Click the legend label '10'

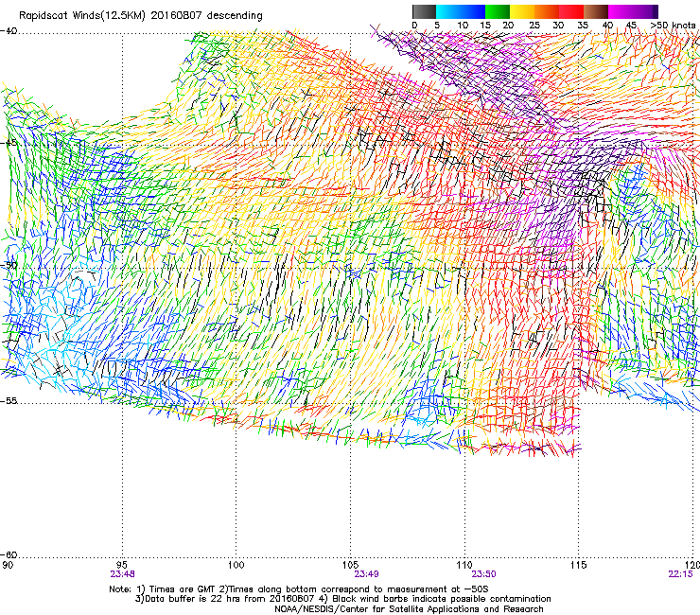pos(463,25)
